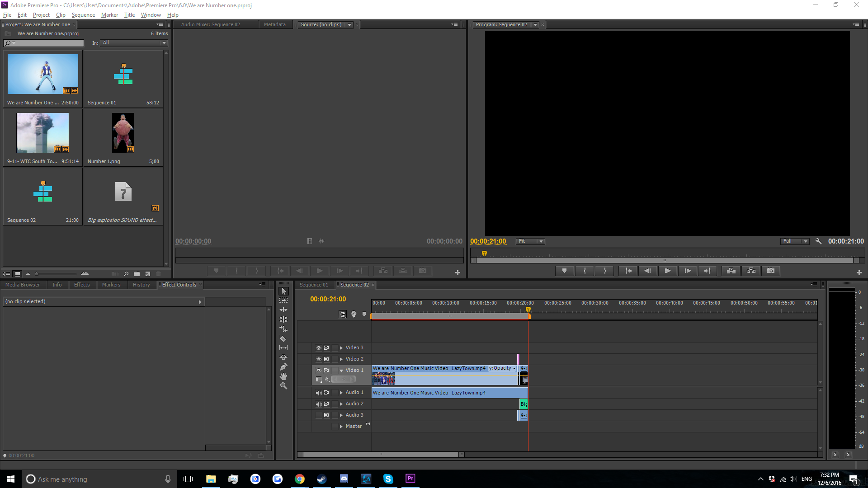This screenshot has width=868, height=488.
Task: Click Find icon in Project panel
Action: pyautogui.click(x=126, y=274)
